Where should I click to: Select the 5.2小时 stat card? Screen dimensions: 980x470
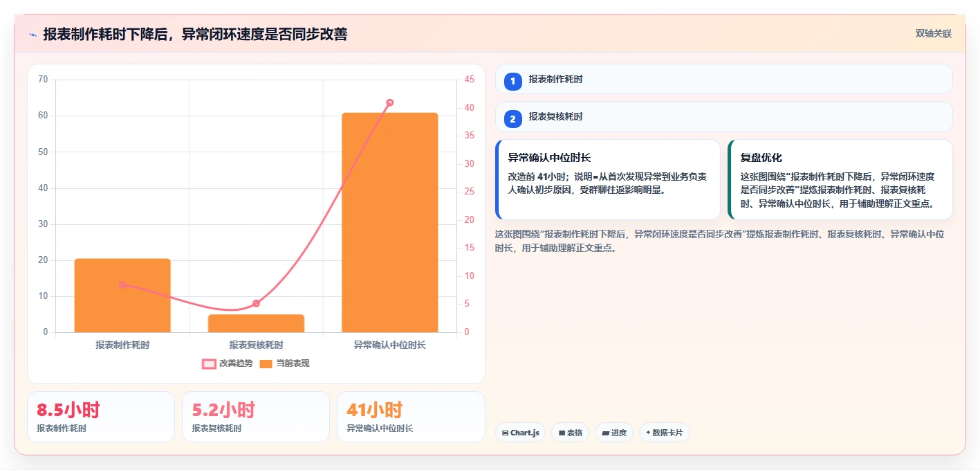[256, 417]
